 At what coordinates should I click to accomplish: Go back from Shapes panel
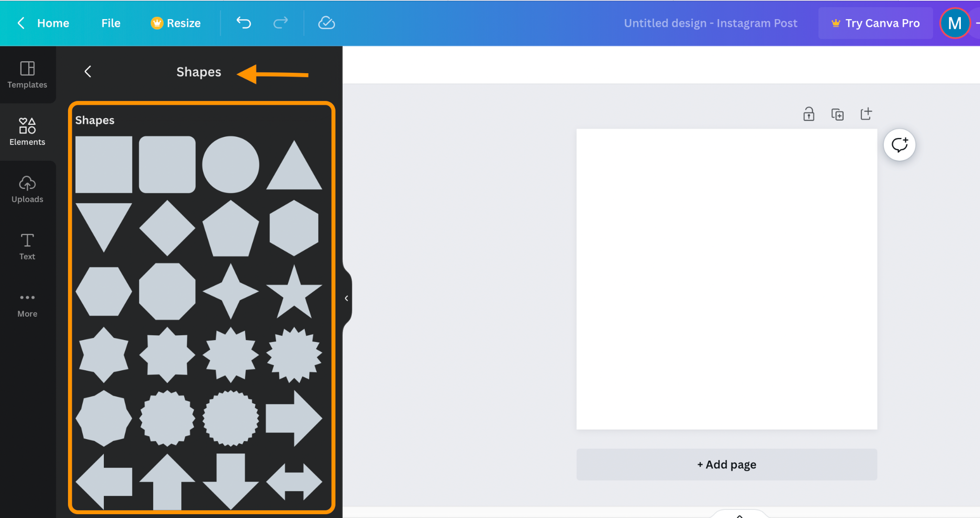(x=88, y=71)
